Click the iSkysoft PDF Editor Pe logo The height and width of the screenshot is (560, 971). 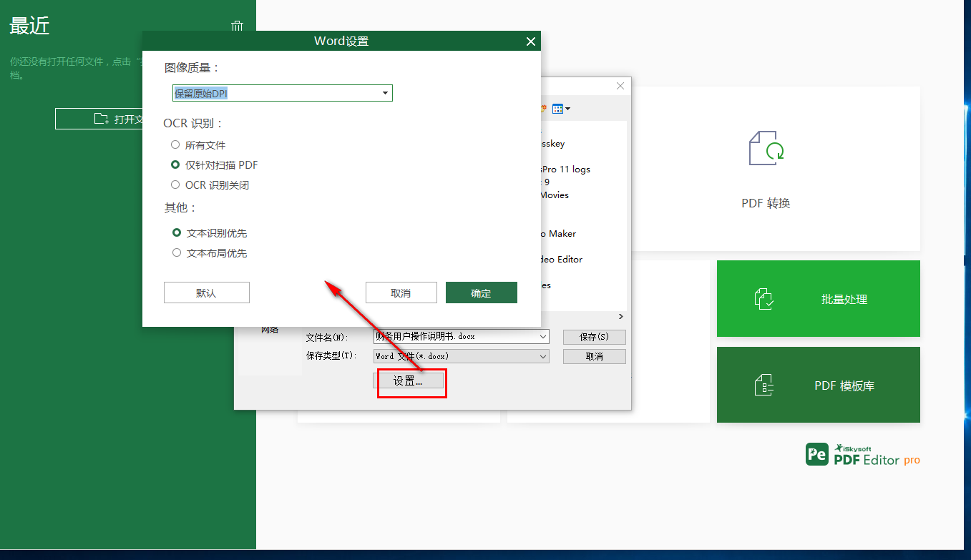coord(816,453)
